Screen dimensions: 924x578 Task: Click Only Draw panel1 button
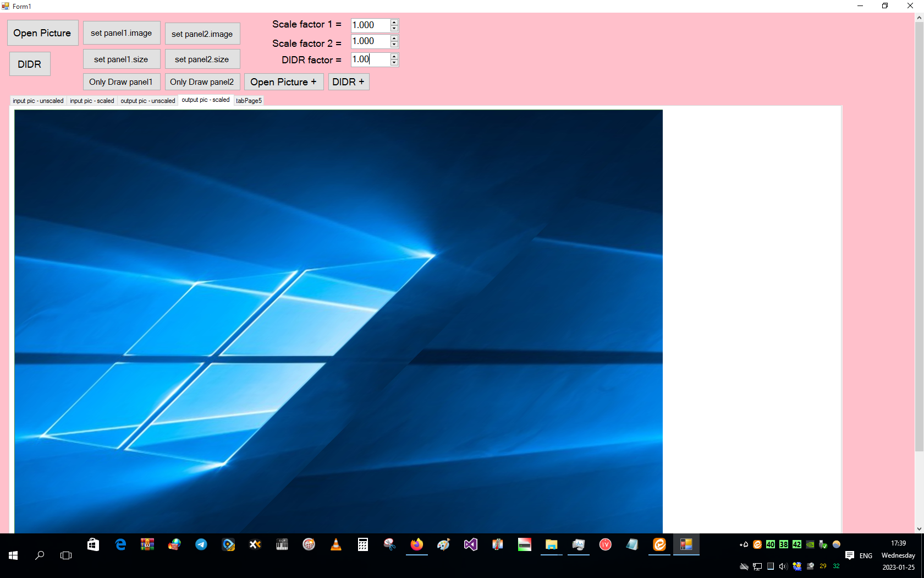click(122, 82)
